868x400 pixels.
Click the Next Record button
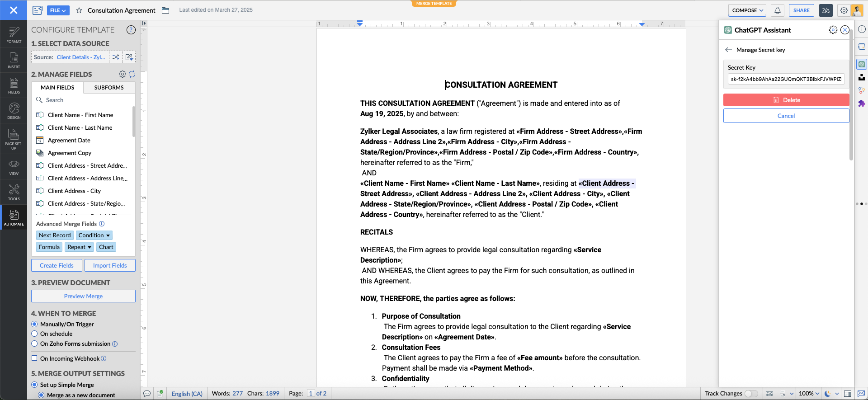(55, 235)
